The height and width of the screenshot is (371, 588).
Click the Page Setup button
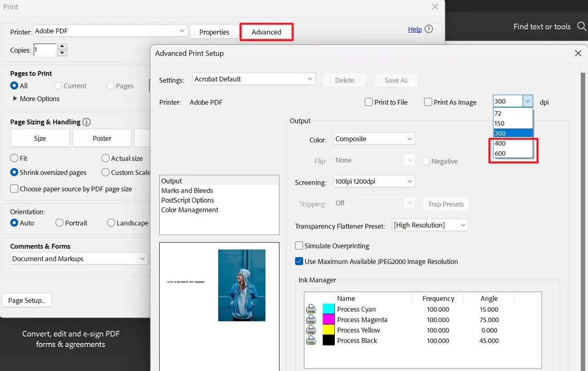click(x=26, y=300)
